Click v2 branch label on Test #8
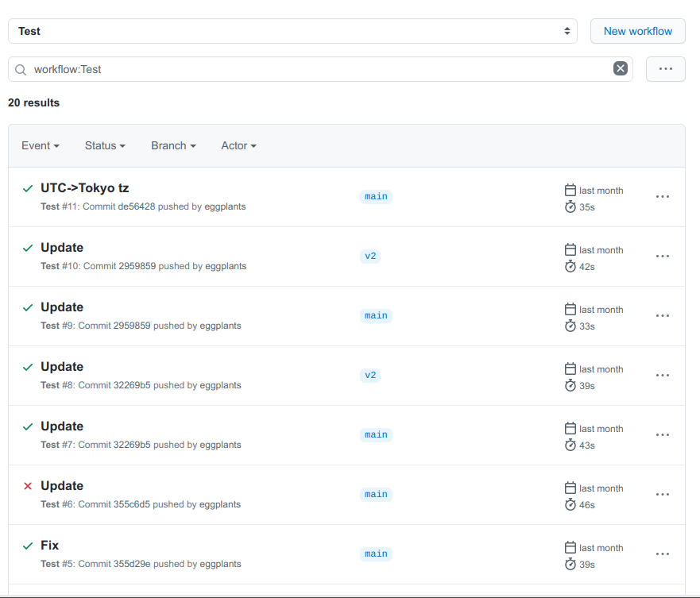This screenshot has width=700, height=598. 370,376
